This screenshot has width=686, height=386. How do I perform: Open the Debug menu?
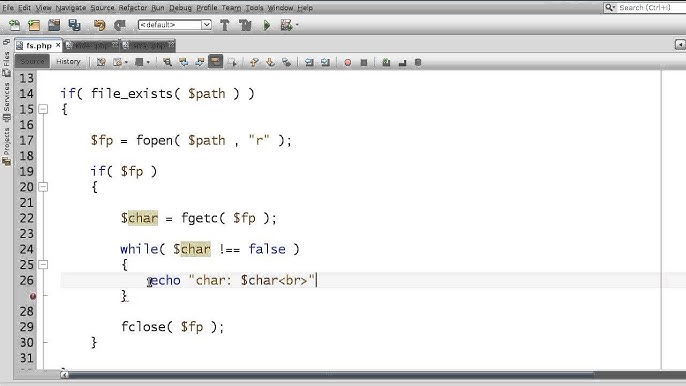tap(180, 8)
